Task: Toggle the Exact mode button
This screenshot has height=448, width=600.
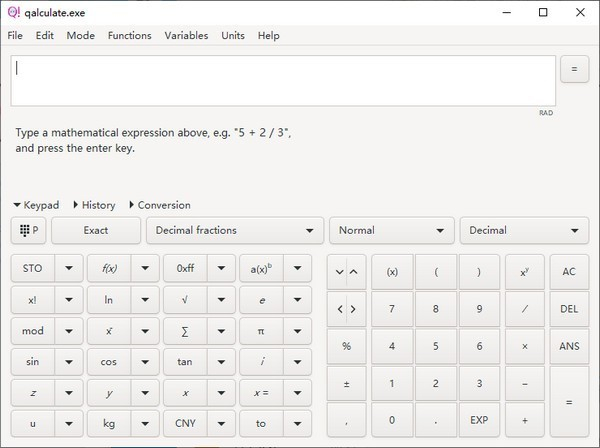Action: [96, 230]
